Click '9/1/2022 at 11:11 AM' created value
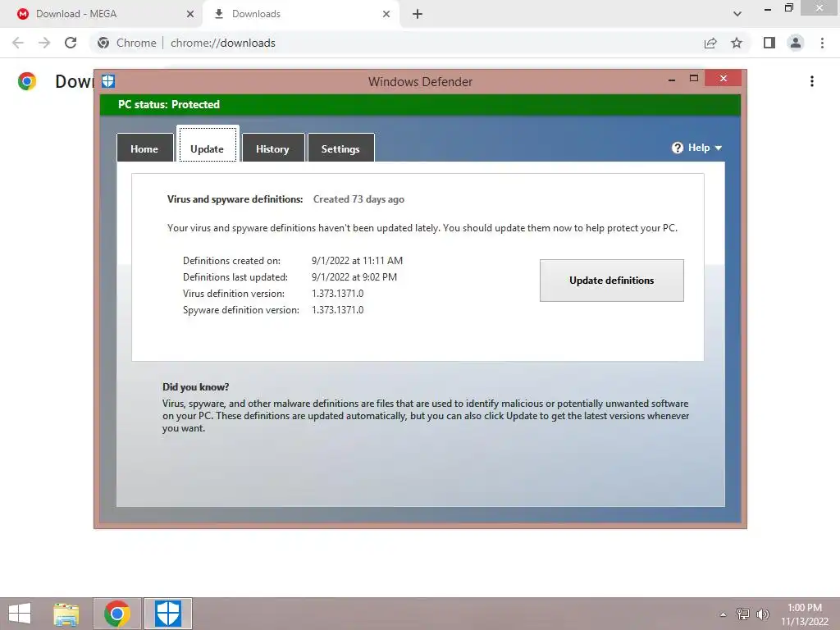Viewport: 840px width, 630px height. click(357, 261)
